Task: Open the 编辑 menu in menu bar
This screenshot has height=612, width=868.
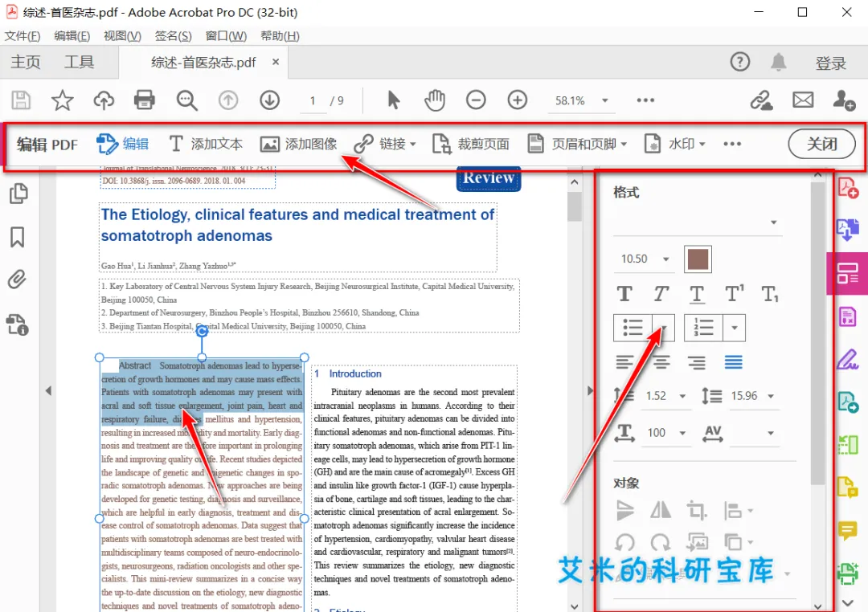Action: (x=72, y=36)
